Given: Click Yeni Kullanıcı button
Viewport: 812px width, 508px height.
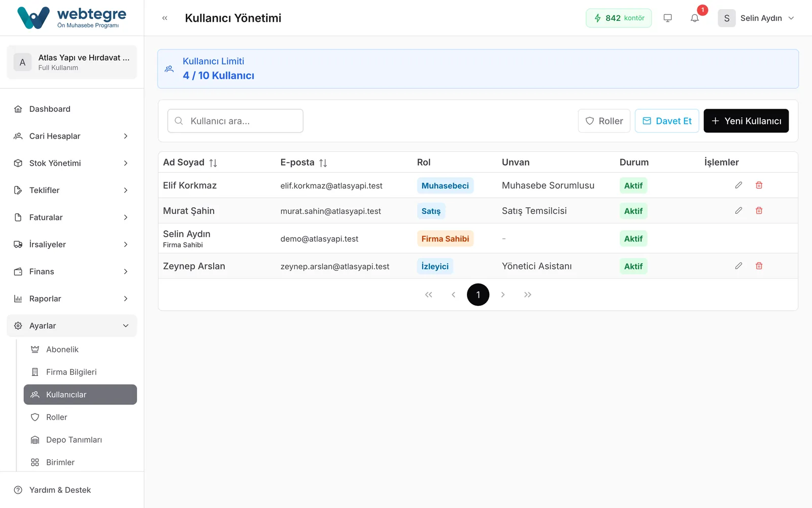Looking at the screenshot, I should (x=746, y=121).
